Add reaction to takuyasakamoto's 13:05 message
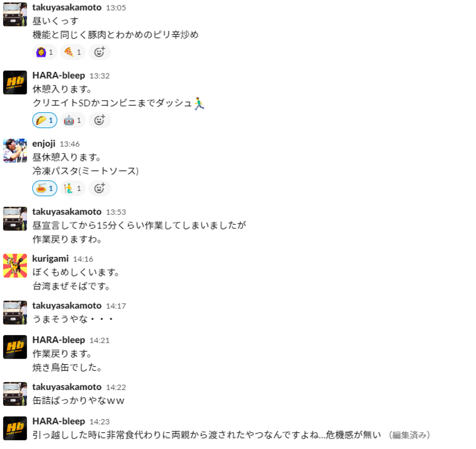This screenshot has height=449, width=476. point(99,52)
